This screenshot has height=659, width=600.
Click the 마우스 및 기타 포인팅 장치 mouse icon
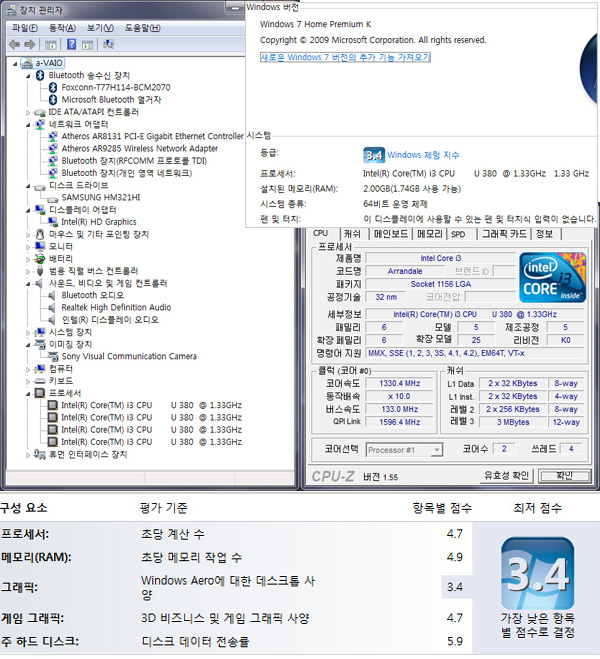point(40,234)
